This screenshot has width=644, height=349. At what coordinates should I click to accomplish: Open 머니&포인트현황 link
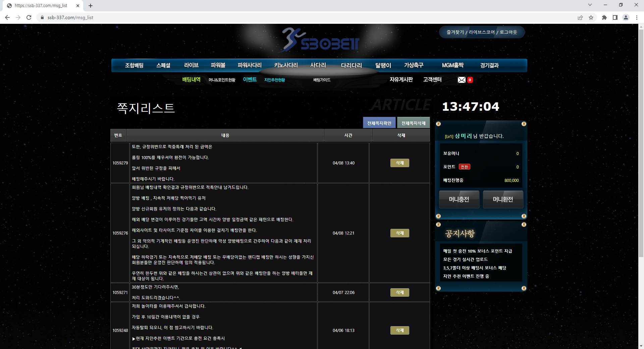(x=222, y=80)
